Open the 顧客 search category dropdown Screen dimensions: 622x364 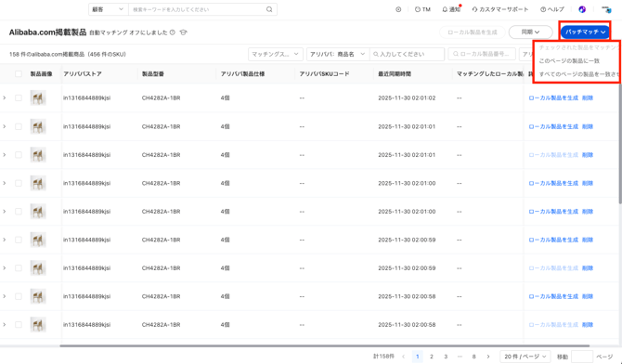[109, 9]
